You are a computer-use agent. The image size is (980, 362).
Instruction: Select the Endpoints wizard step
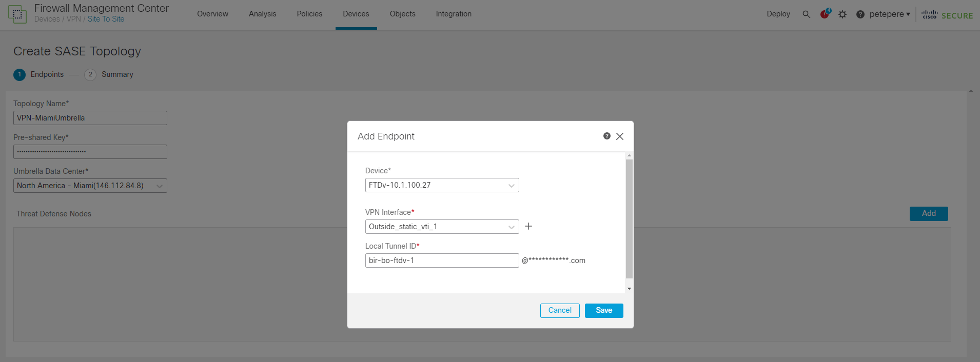point(38,74)
